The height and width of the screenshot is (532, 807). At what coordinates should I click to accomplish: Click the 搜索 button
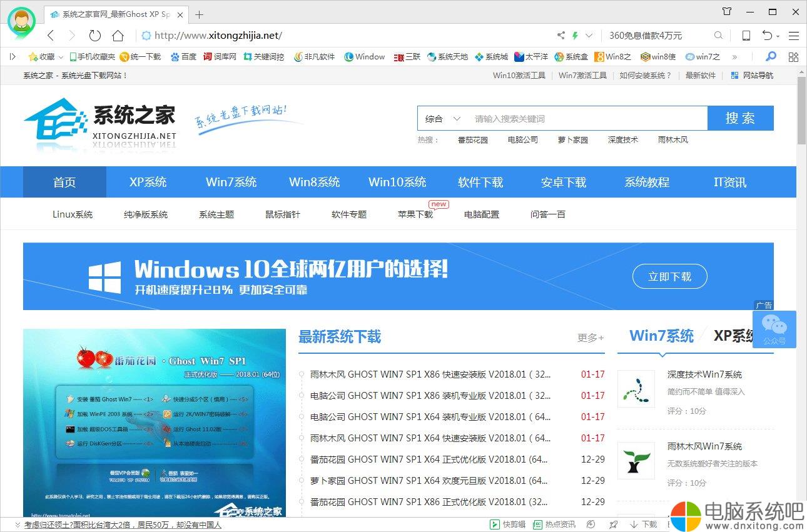tap(741, 118)
